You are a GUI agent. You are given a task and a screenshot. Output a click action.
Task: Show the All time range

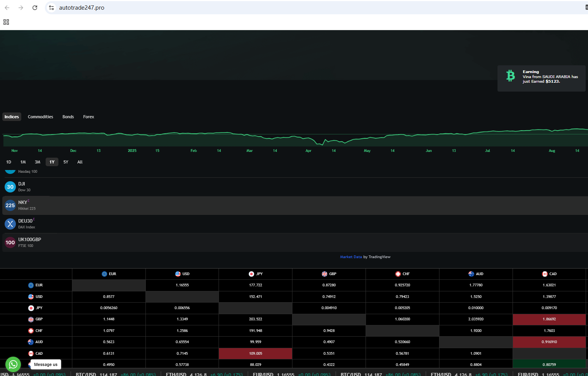[x=80, y=162]
